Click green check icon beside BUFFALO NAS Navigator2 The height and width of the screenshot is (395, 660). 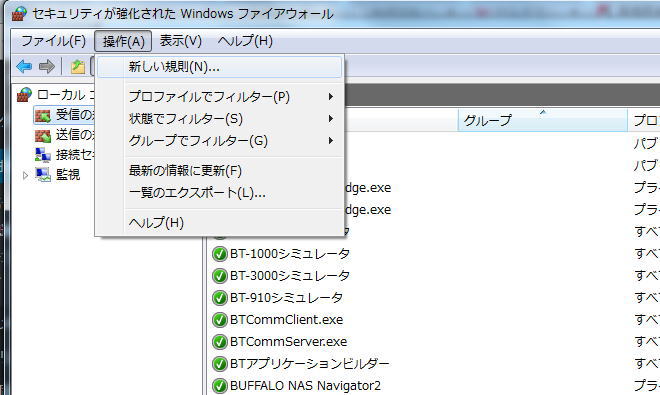coord(220,385)
